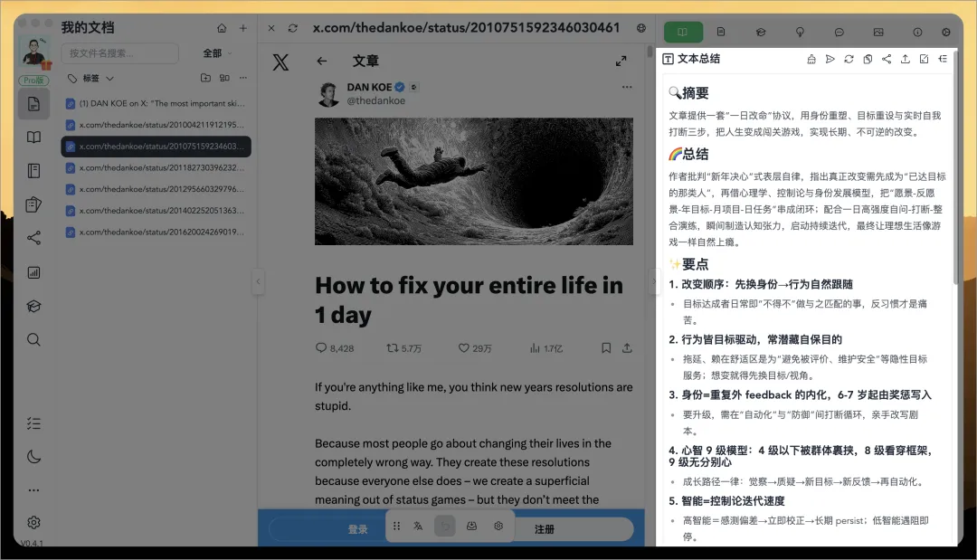
Task: Toggle the green reader mode tab
Action: (x=683, y=30)
